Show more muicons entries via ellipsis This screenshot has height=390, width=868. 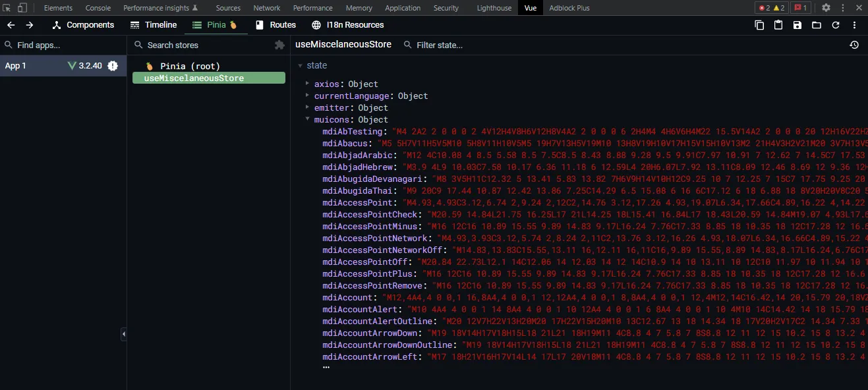click(x=326, y=368)
